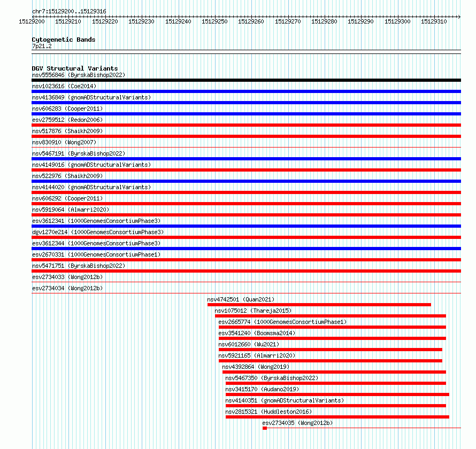The height and width of the screenshot is (449, 476).
Task: Click nsv4742501 (Quan2021) label
Action: pyautogui.click(x=241, y=299)
